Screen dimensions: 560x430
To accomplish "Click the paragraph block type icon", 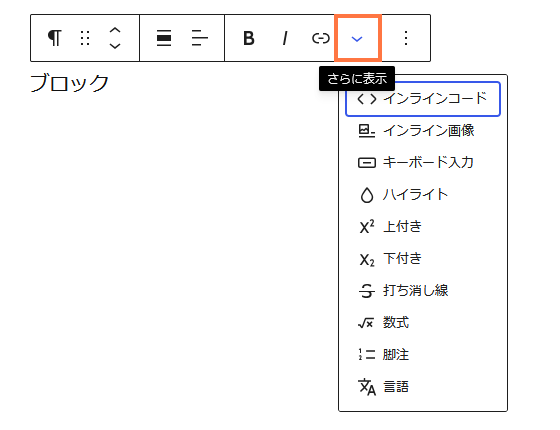I will (55, 38).
